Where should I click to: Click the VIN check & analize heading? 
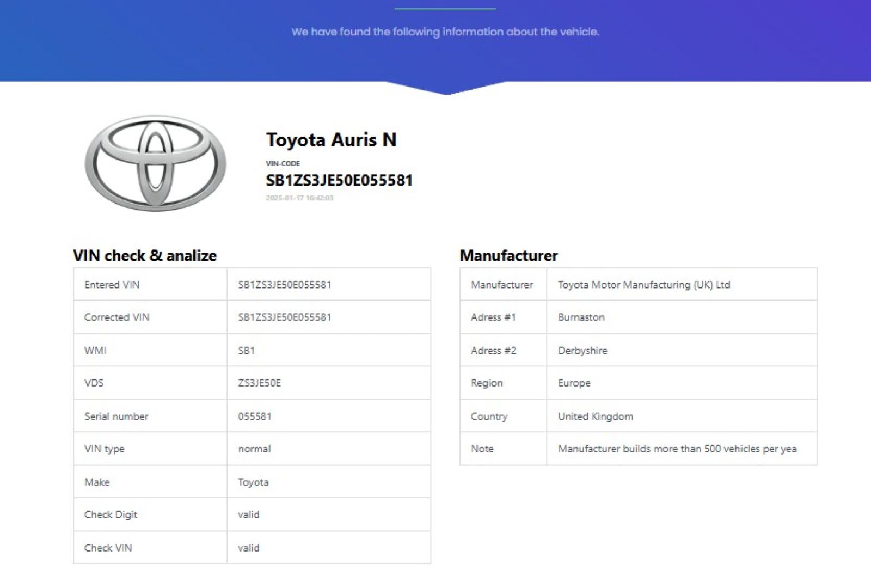pos(145,255)
